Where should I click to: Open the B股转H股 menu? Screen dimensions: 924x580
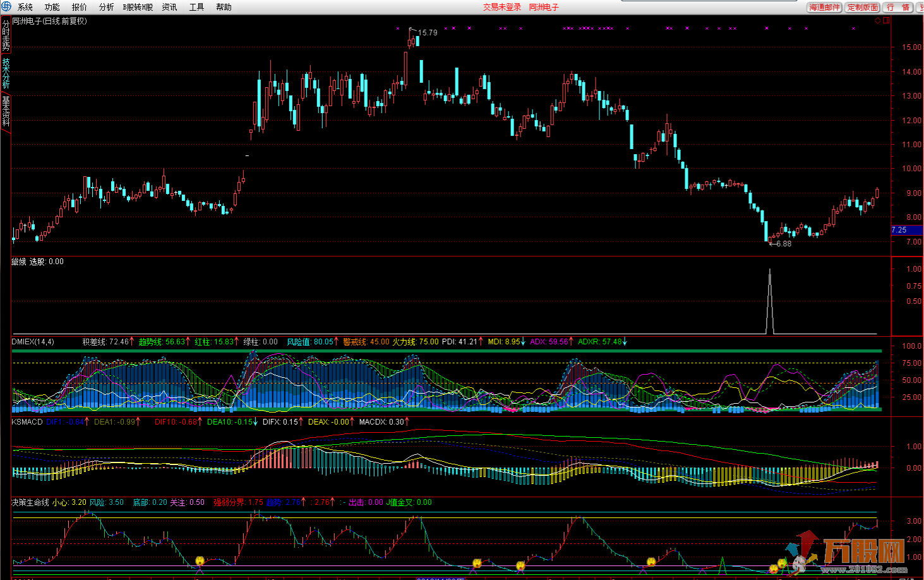[138, 7]
